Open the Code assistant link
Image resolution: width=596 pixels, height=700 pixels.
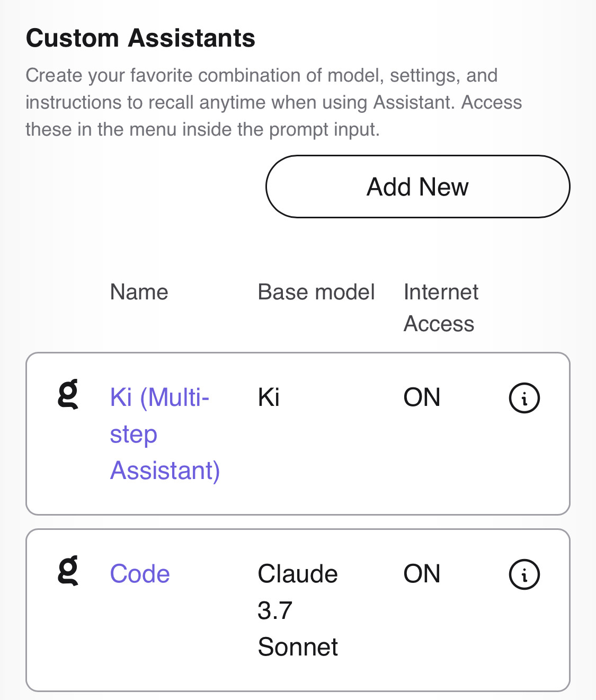[140, 574]
